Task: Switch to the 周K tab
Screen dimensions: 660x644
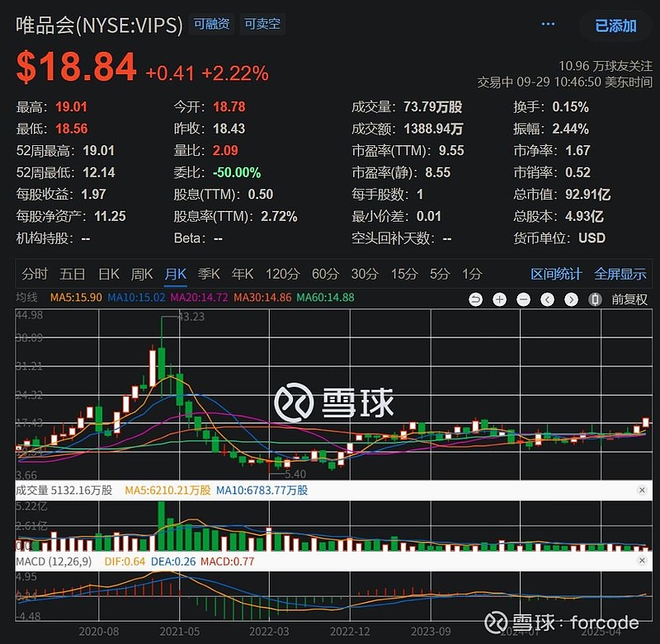Action: pos(141,274)
